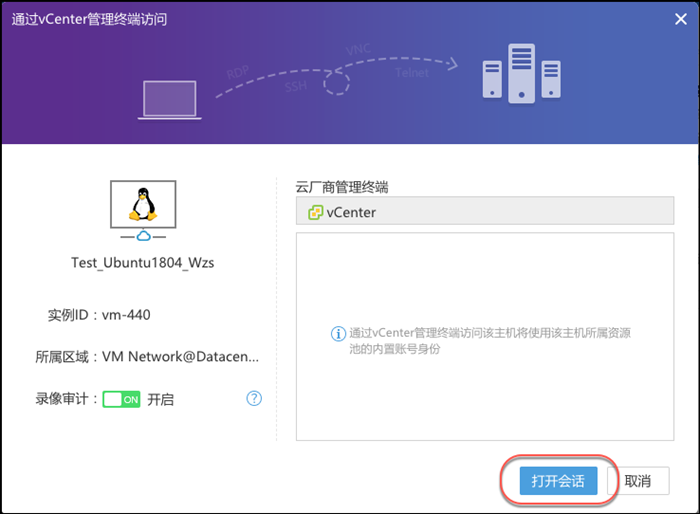The width and height of the screenshot is (700, 514).
Task: Click the 取消 button
Action: (638, 481)
